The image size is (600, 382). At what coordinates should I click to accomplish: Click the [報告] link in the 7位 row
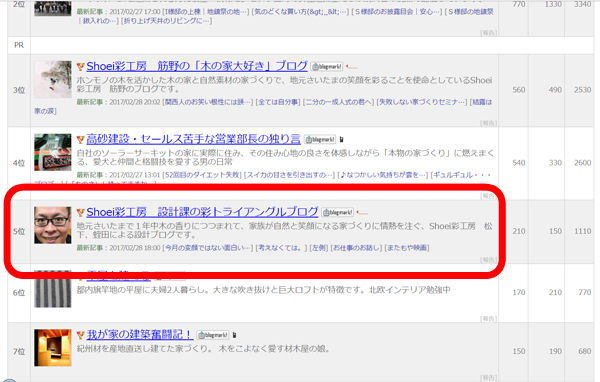pos(488,377)
